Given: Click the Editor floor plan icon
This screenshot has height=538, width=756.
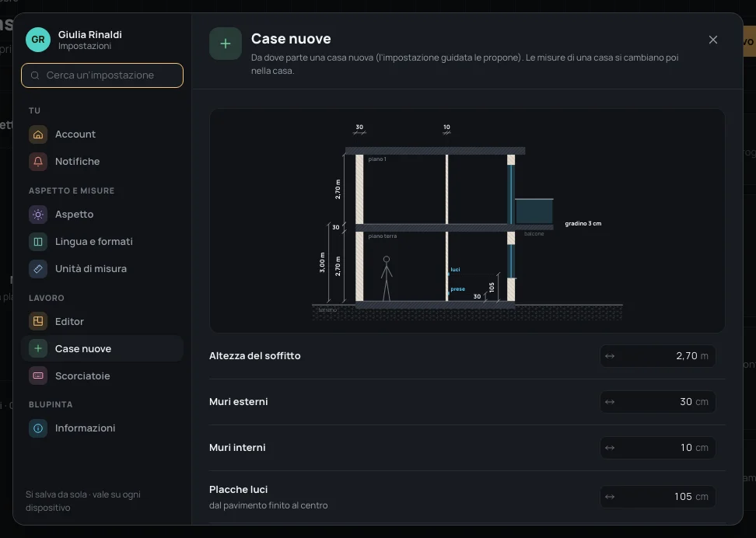Looking at the screenshot, I should [x=38, y=322].
